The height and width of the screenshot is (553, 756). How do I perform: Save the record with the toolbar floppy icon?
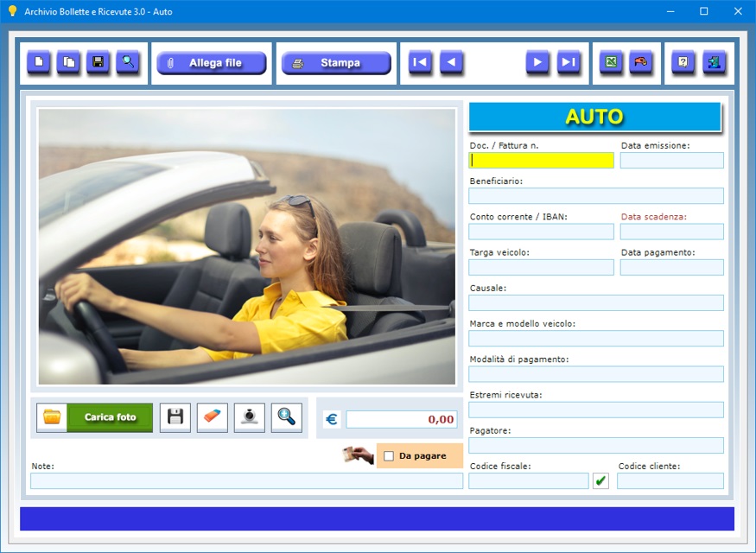click(98, 62)
